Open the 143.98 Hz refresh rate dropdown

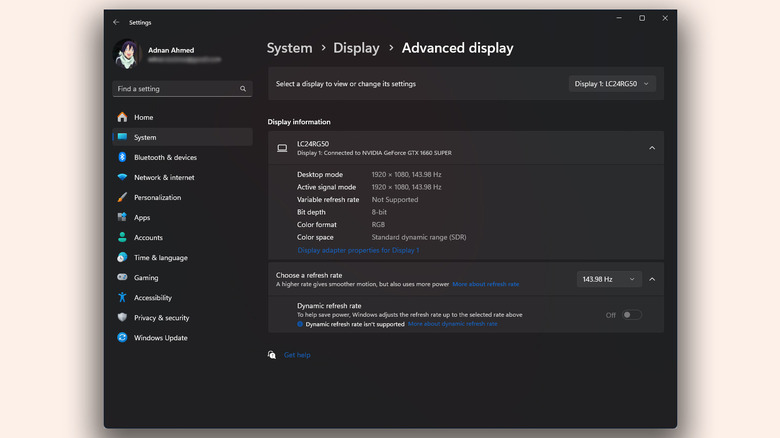click(x=609, y=279)
